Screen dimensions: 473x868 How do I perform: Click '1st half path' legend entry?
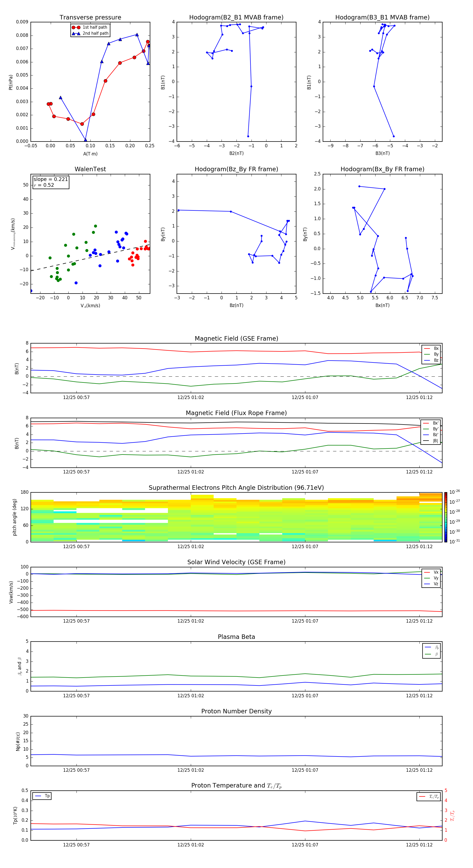coord(90,27)
